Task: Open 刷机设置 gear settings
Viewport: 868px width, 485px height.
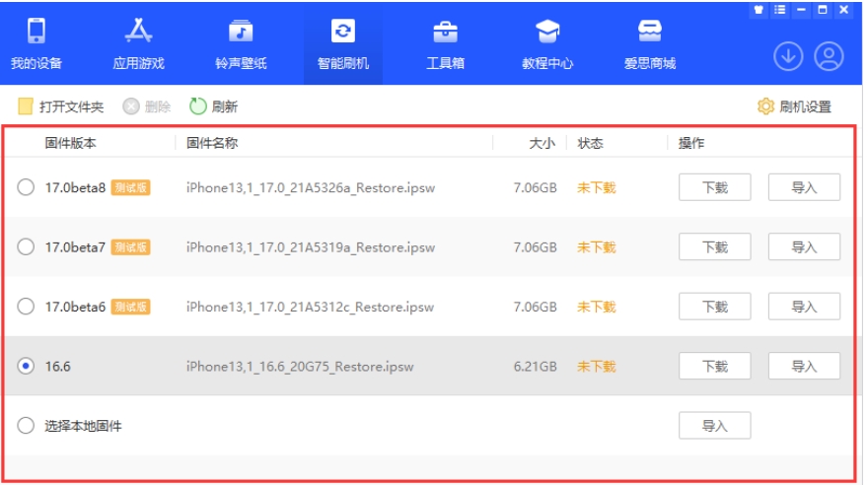Action: [x=794, y=106]
